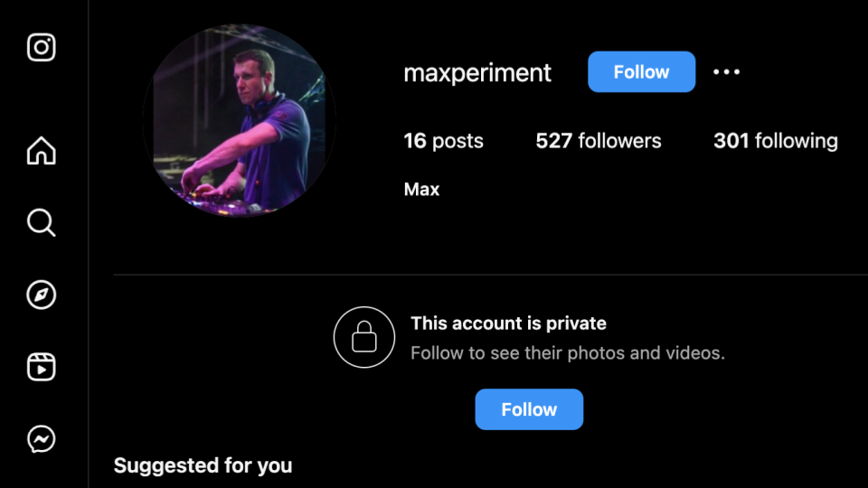This screenshot has height=488, width=868.
Task: Click the 'This account is private' heading
Action: click(508, 324)
